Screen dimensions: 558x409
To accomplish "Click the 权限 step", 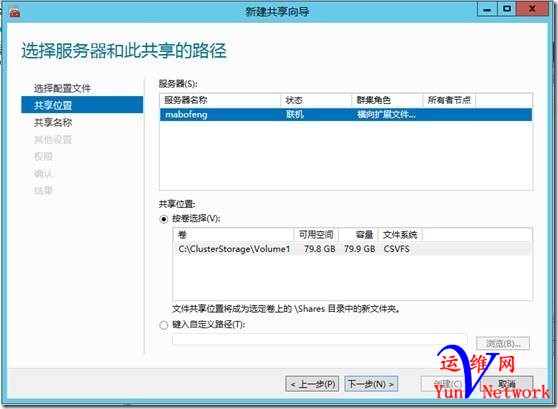I will (43, 156).
